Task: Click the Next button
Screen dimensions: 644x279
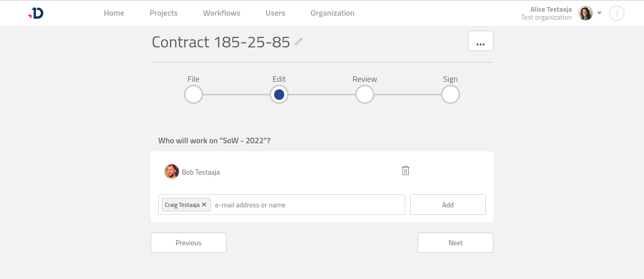Action: (455, 243)
